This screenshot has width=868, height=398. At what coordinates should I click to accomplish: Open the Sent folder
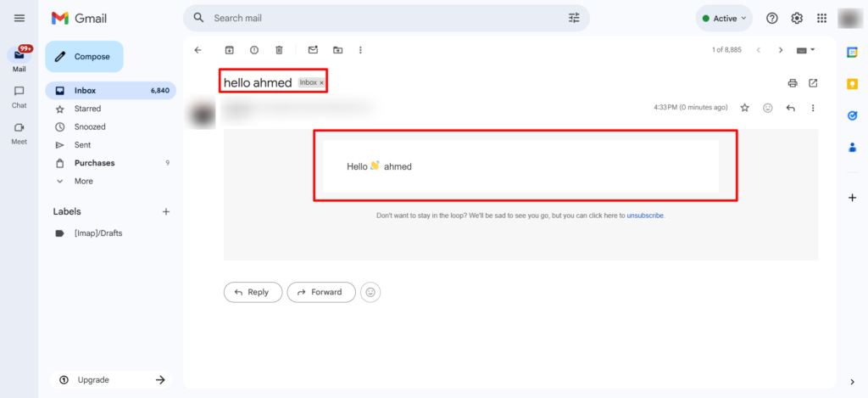[x=82, y=145]
